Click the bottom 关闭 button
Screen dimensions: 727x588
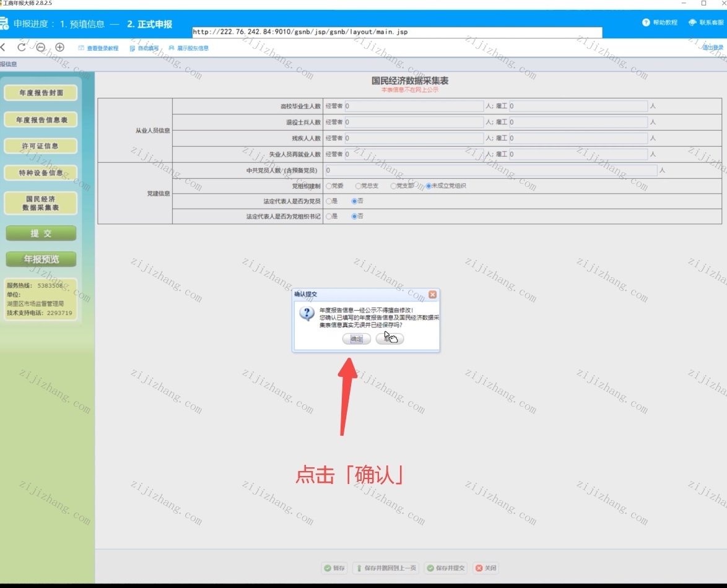click(486, 568)
